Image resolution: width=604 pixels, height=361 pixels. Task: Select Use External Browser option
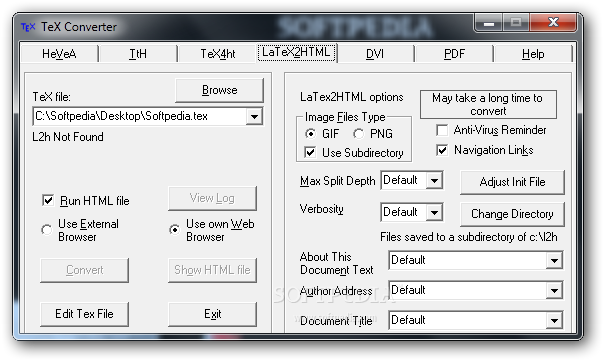(x=47, y=230)
